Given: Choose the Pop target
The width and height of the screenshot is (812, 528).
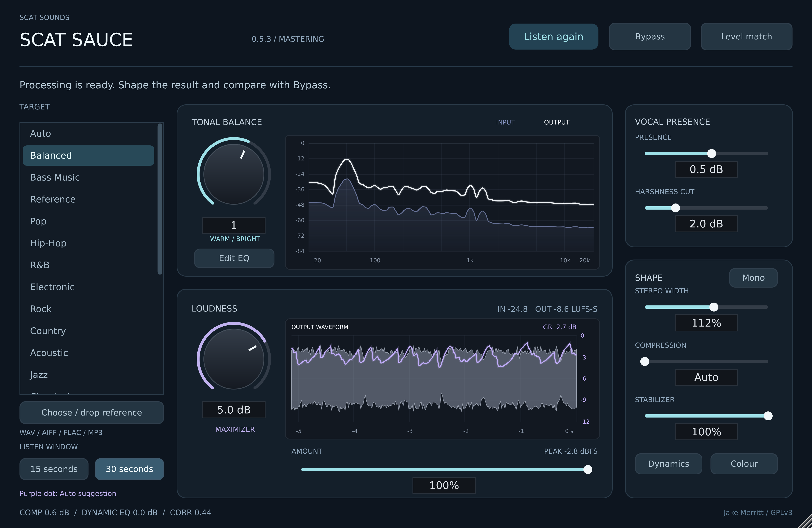Looking at the screenshot, I should [x=88, y=221].
